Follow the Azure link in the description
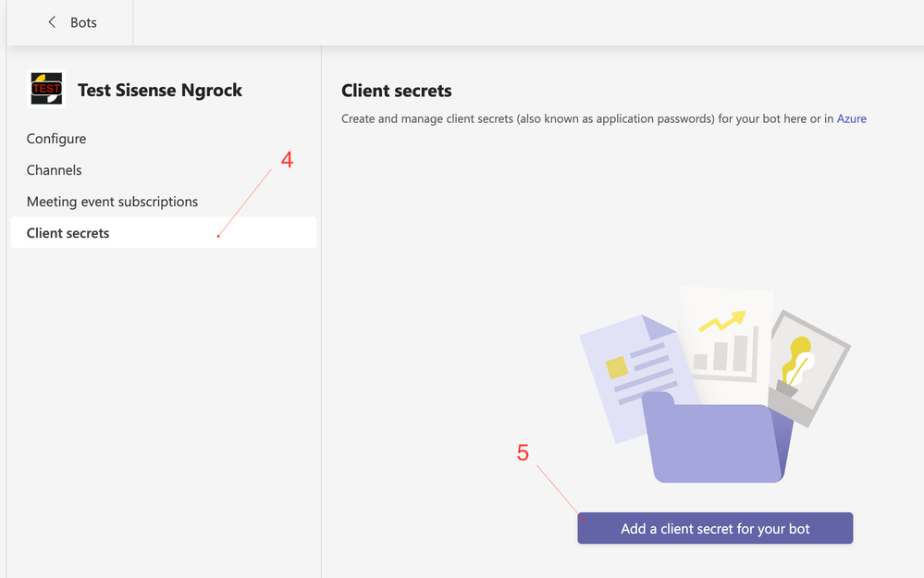The width and height of the screenshot is (924, 578). pyautogui.click(x=851, y=118)
